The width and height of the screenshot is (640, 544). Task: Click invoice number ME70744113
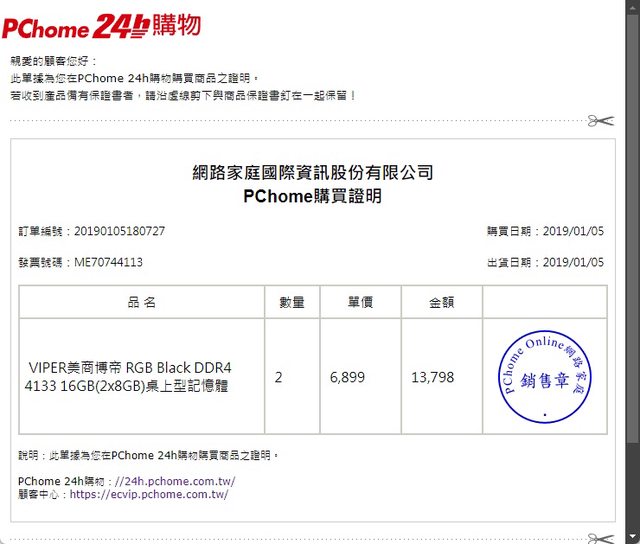coord(108,262)
